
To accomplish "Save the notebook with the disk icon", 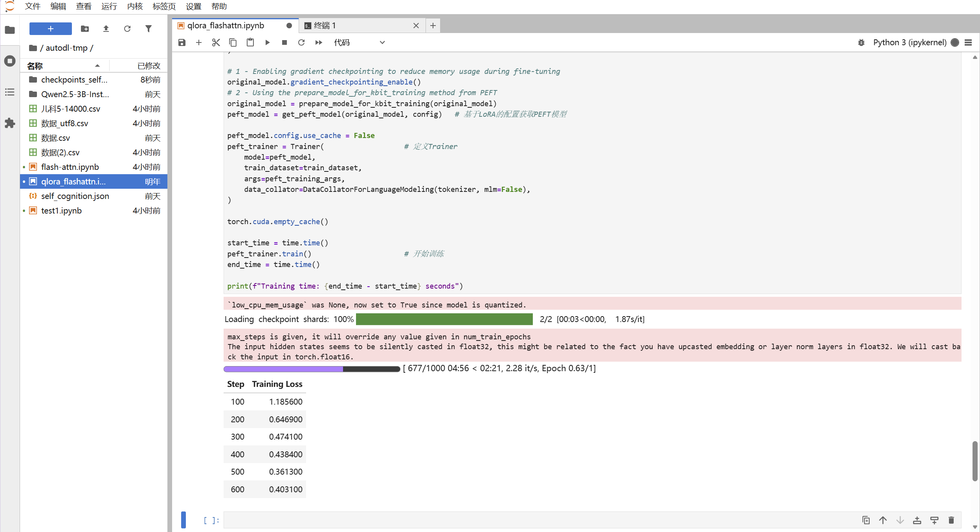I will 182,42.
